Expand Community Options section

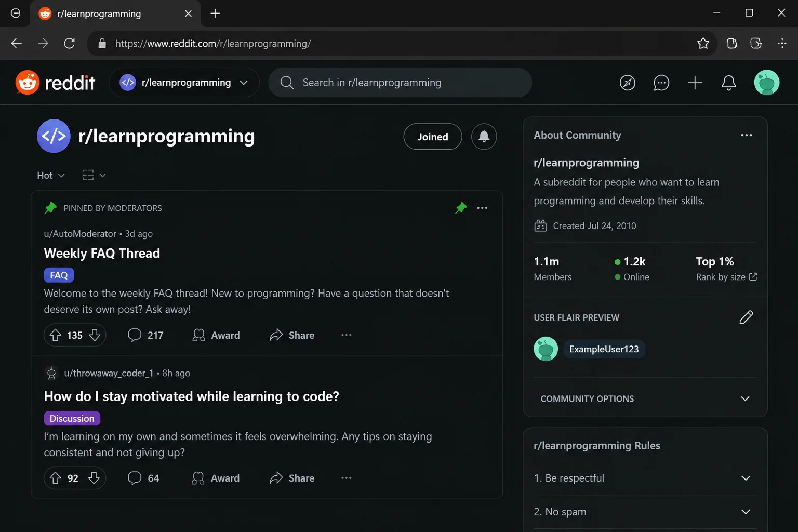645,398
